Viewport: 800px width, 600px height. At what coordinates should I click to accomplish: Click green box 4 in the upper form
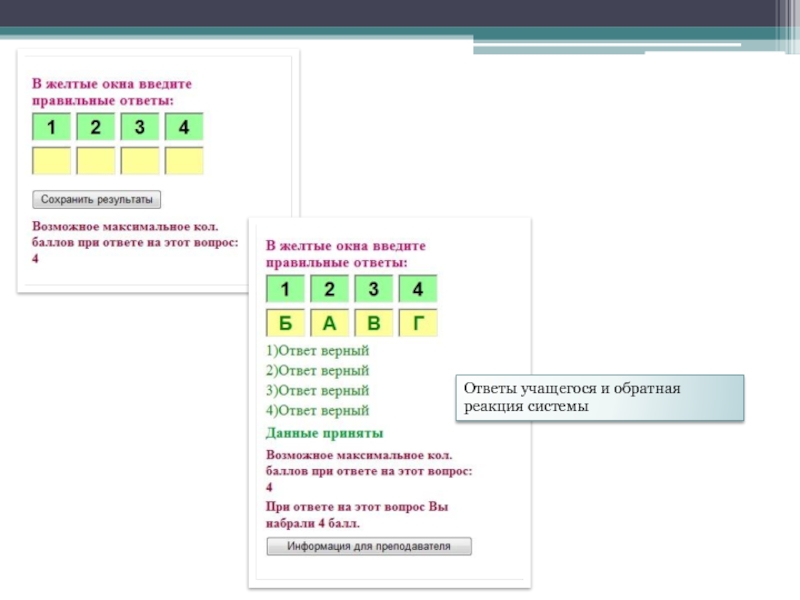[184, 127]
